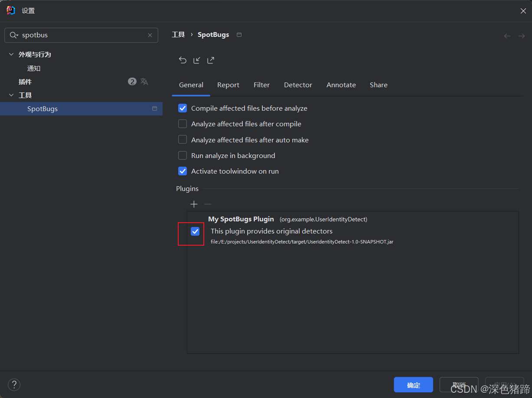Clear the search field with the X icon
The height and width of the screenshot is (398, 532).
click(x=150, y=35)
